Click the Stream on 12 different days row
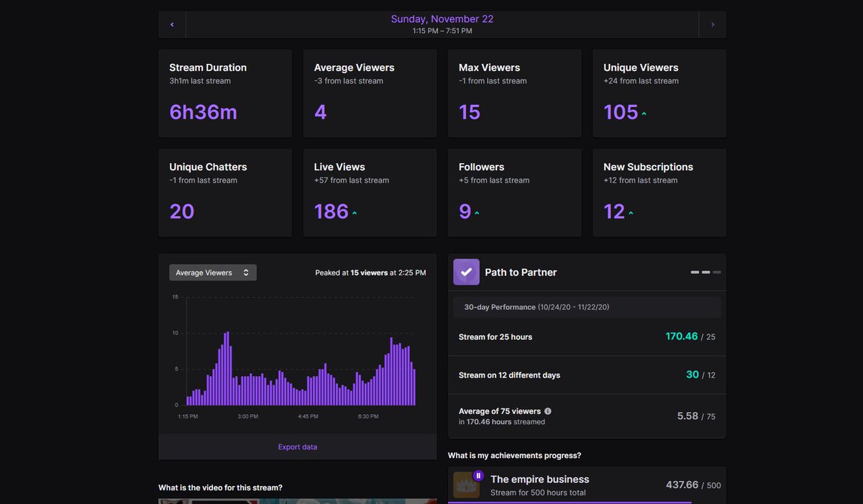 click(x=587, y=375)
